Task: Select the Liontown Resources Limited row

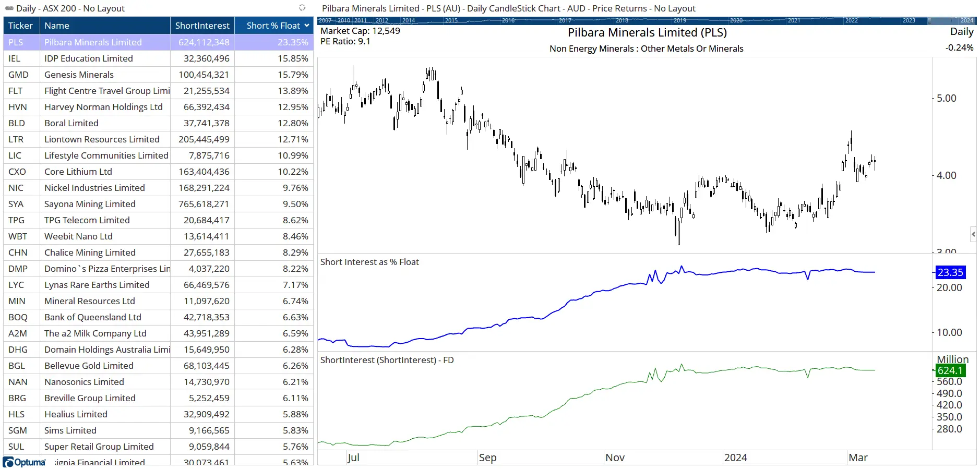Action: [158, 139]
